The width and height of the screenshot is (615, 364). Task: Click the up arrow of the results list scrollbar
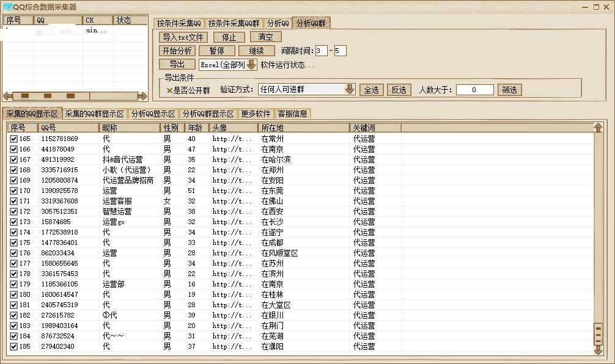(598, 128)
